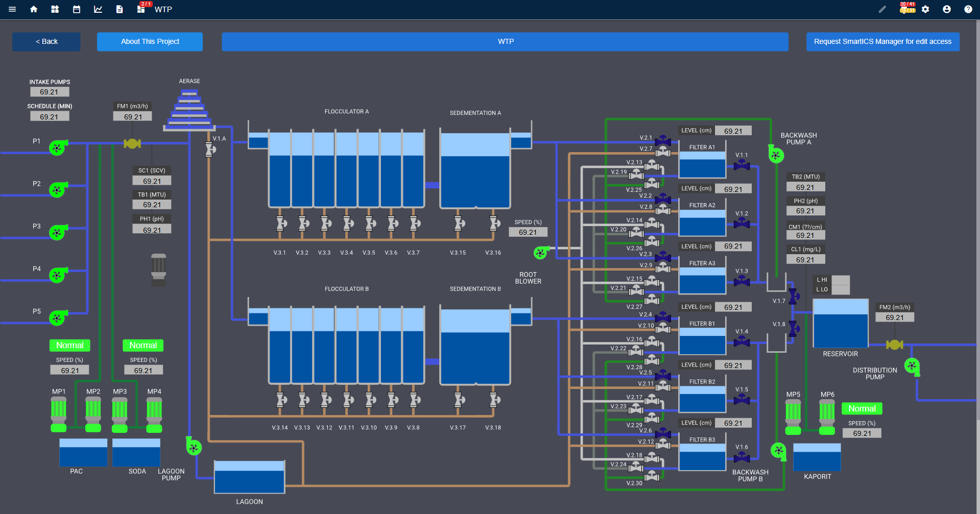
Task: Open the calendar schedule icon
Action: pyautogui.click(x=77, y=9)
